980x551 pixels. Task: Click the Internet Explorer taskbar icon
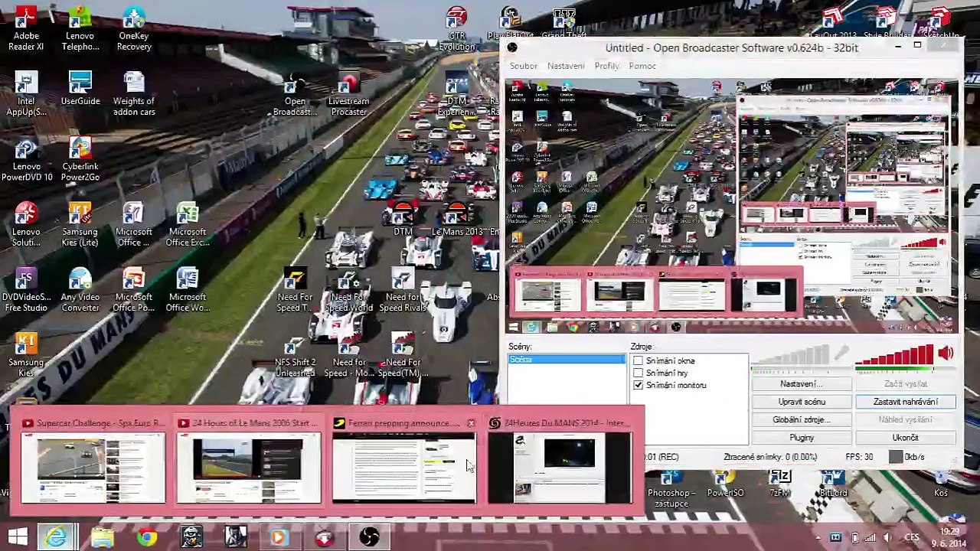(56, 537)
